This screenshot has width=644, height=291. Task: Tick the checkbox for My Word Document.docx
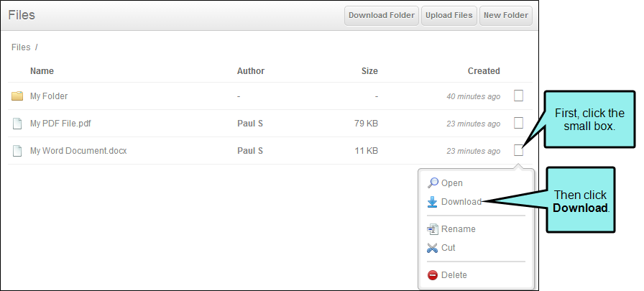click(x=519, y=150)
